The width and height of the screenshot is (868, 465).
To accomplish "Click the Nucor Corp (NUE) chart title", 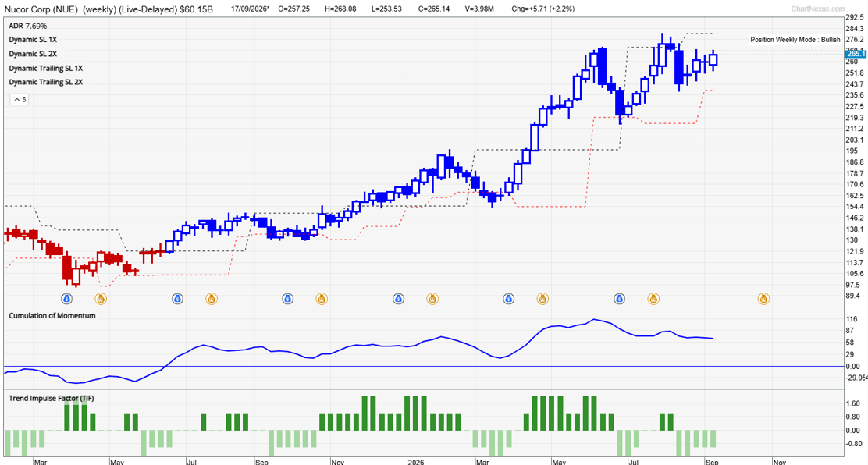I will [x=41, y=9].
